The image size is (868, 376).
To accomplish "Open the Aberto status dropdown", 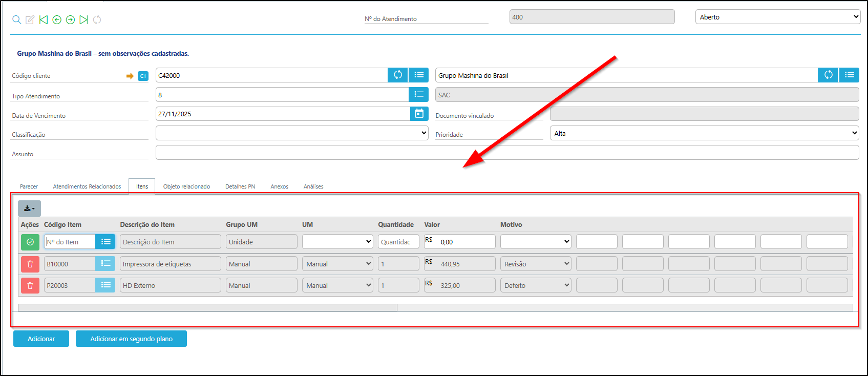I will coord(777,17).
